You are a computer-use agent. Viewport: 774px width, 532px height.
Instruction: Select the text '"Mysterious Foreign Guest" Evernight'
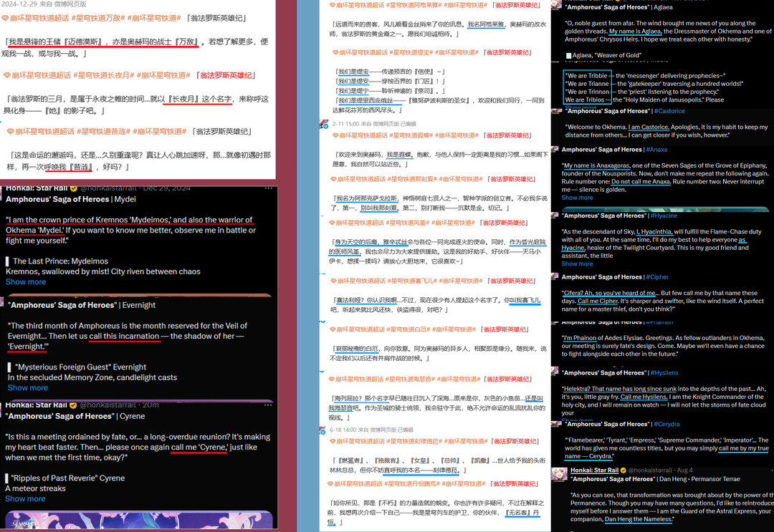point(80,367)
